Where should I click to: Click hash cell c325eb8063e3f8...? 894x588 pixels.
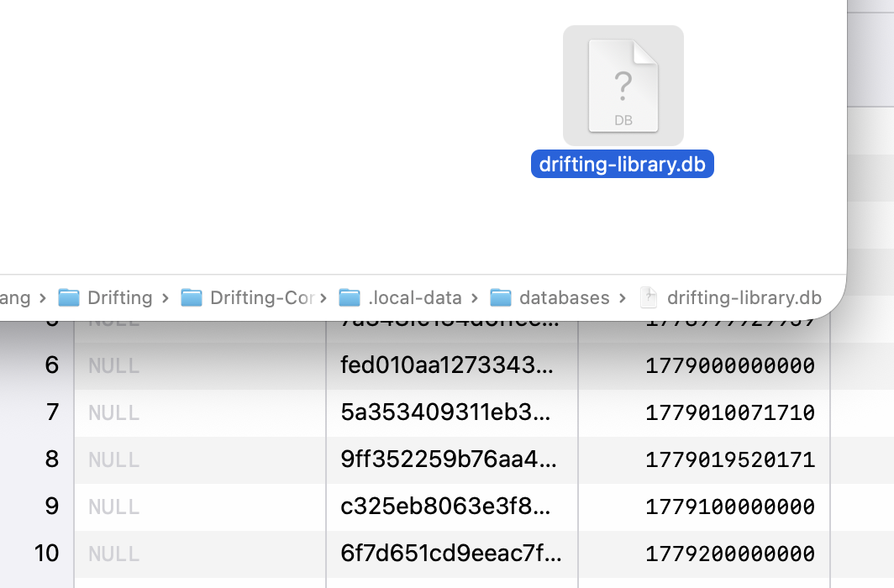452,507
